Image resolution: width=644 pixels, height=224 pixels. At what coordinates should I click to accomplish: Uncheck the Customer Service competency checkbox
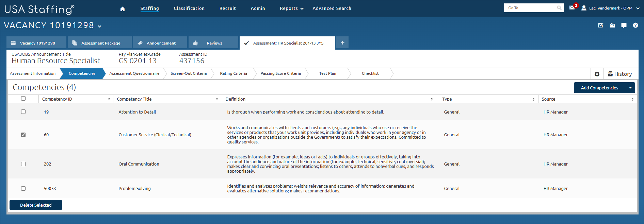(23, 135)
